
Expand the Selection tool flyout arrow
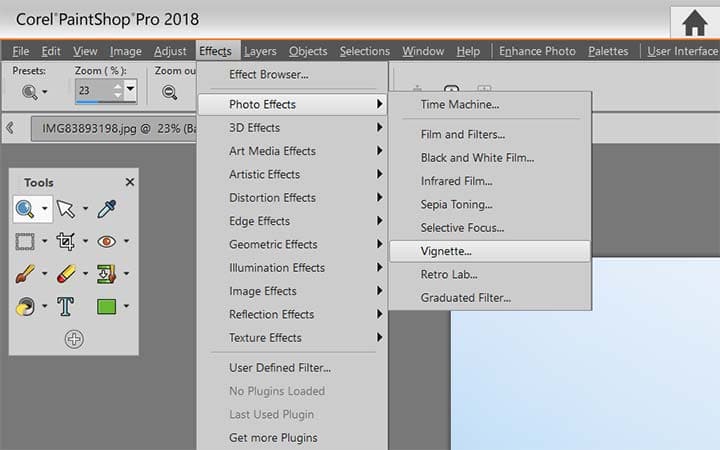[x=45, y=241]
